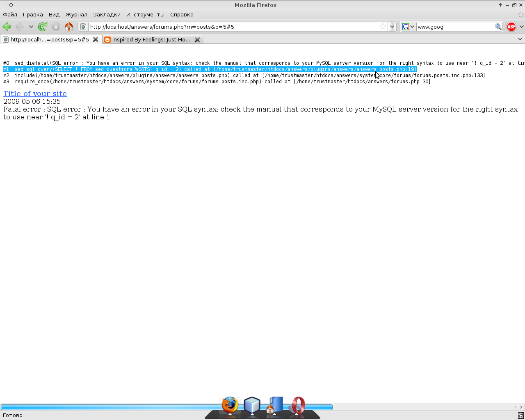
Task: Click the Reload page icon
Action: point(42,27)
